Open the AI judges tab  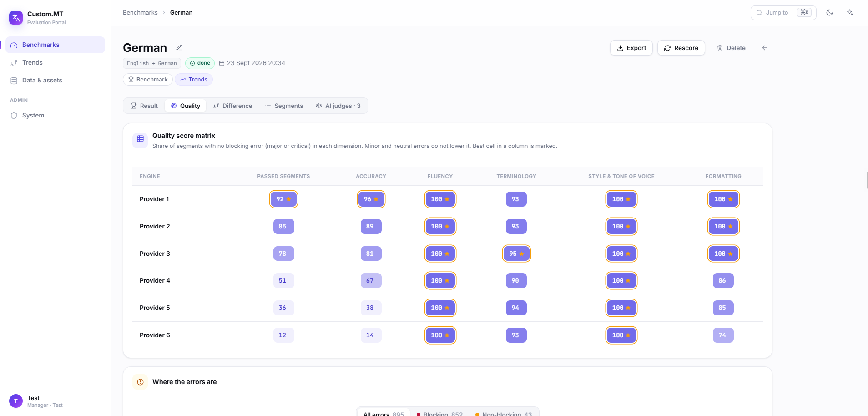(338, 106)
